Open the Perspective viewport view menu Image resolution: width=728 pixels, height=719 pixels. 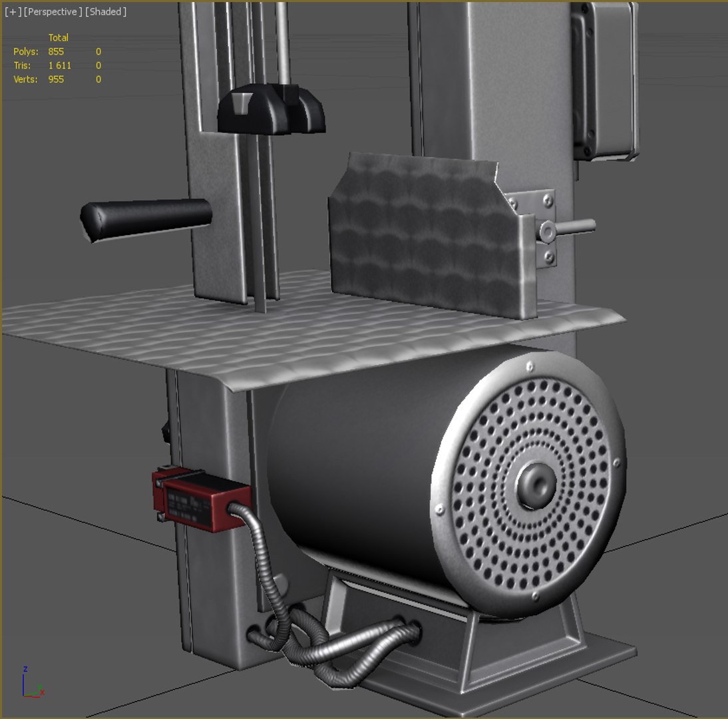point(53,11)
